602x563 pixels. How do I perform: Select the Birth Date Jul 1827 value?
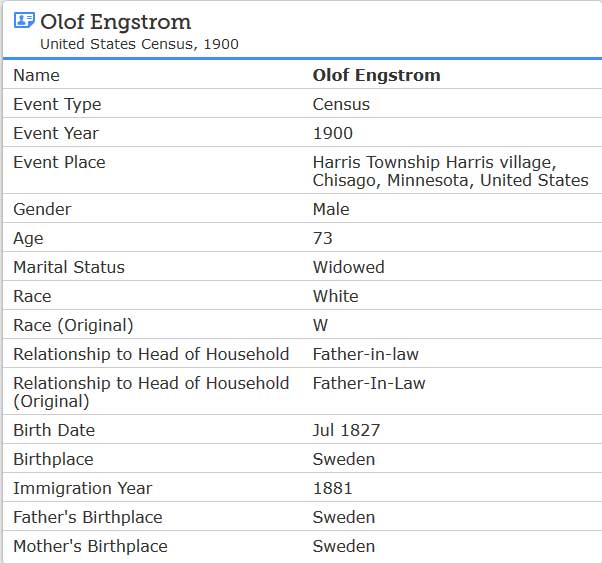click(x=346, y=430)
